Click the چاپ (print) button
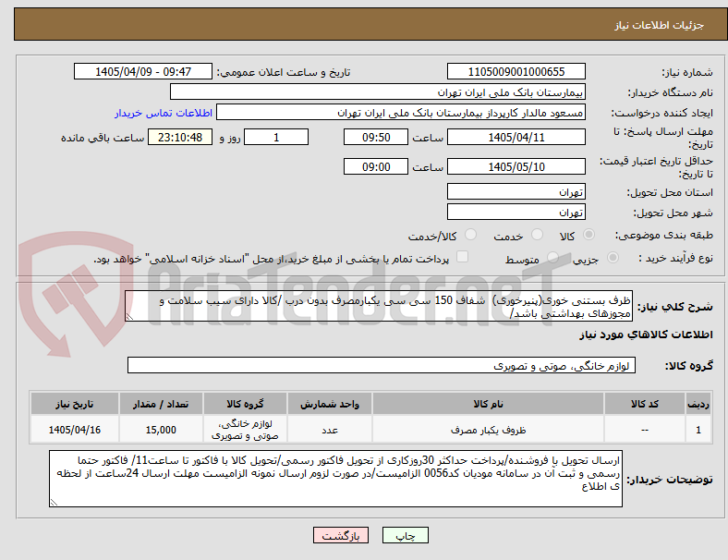This screenshot has width=728, height=560. pyautogui.click(x=405, y=535)
